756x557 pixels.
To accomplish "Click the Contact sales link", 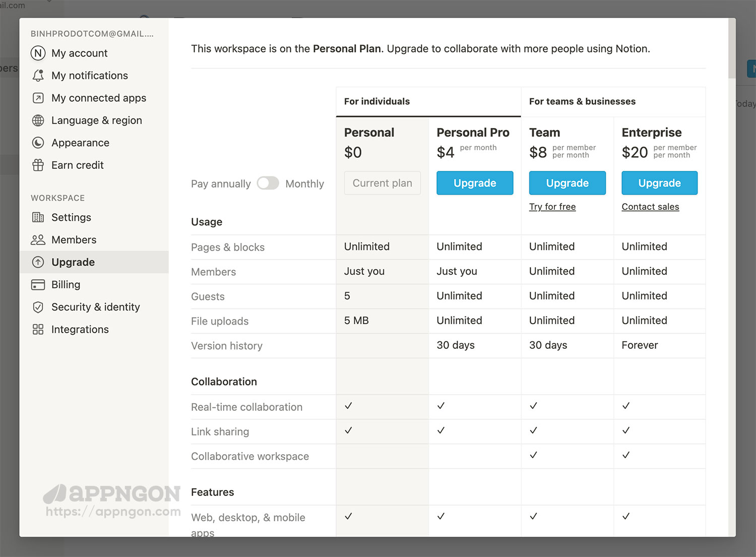I will click(650, 207).
